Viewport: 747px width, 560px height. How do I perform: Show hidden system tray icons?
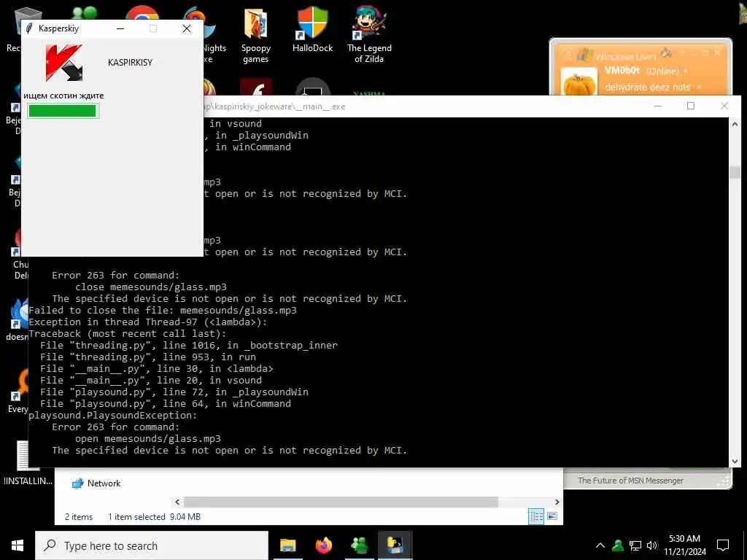[x=600, y=545]
